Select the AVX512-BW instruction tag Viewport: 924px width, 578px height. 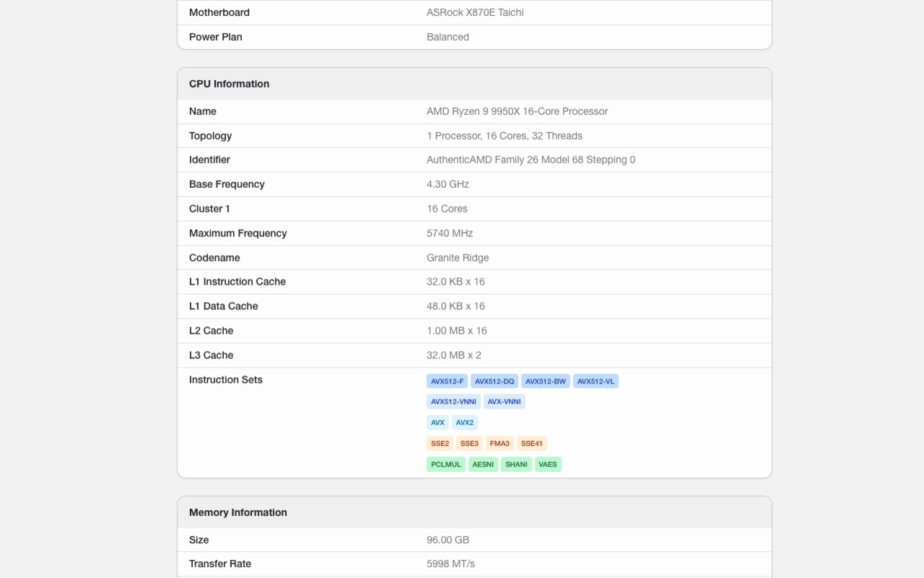coord(546,381)
